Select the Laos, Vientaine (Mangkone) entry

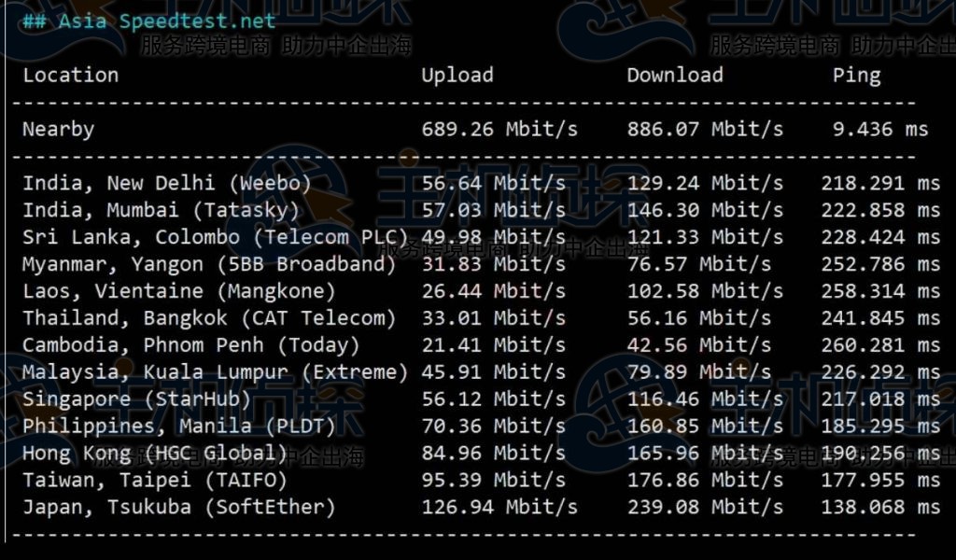(x=179, y=292)
